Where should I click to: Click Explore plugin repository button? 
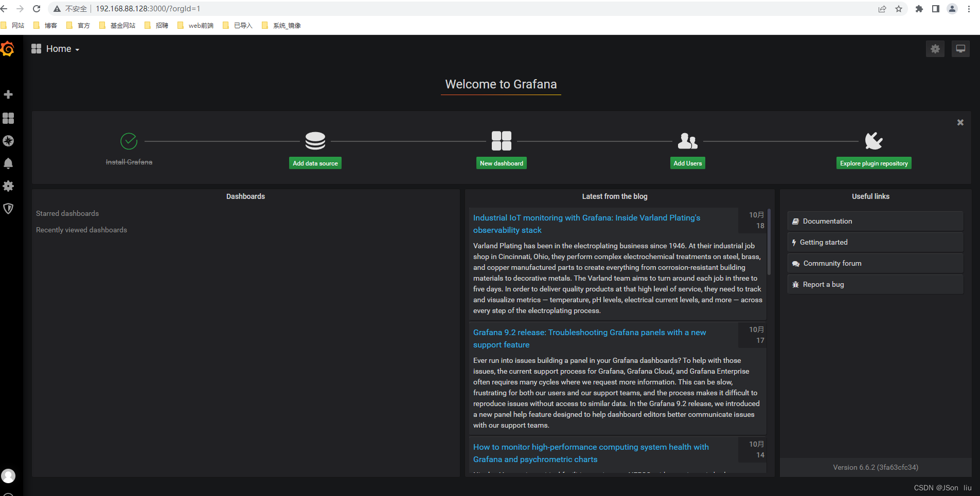(x=874, y=163)
